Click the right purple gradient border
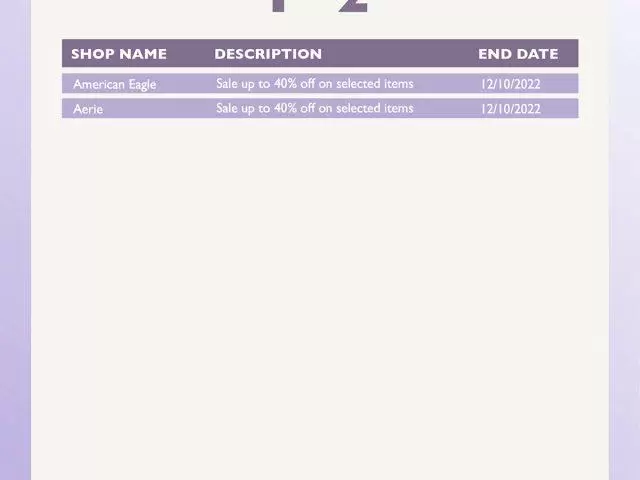Image resolution: width=640 pixels, height=480 pixels. click(x=624, y=240)
